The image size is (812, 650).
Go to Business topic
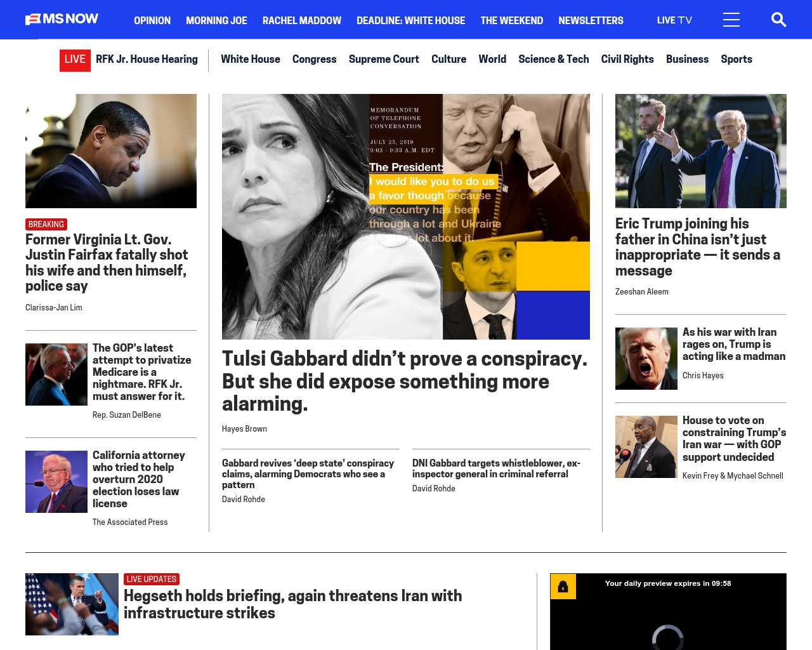click(x=687, y=59)
